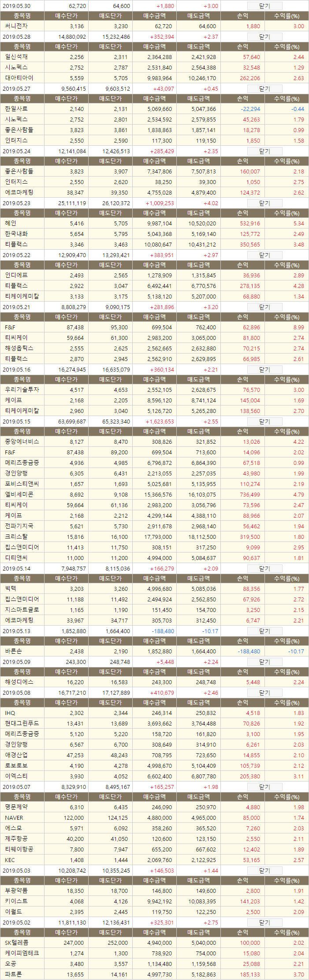Click 해성옵틱스 stock name
Screen dimensions: 309x980
point(19,348)
